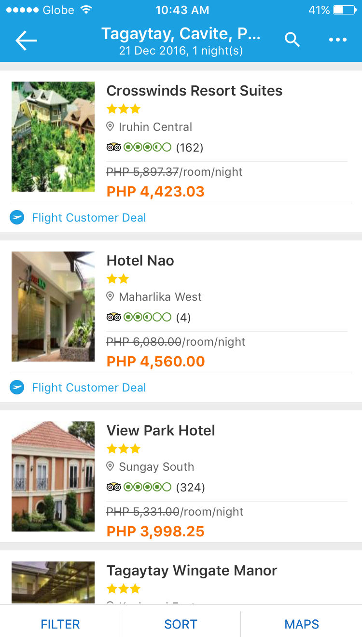Tap TripAdvisor owl icon for View Park Hotel

pyautogui.click(x=113, y=487)
